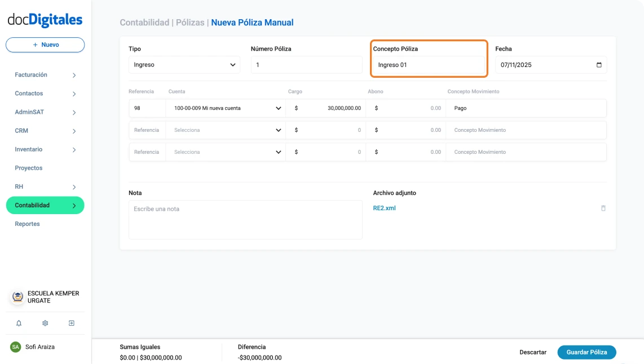Click the notifications bell icon
The height and width of the screenshot is (364, 644).
(x=19, y=323)
